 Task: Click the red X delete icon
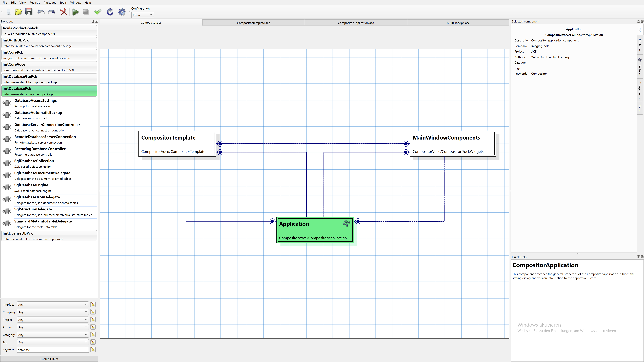(x=63, y=12)
